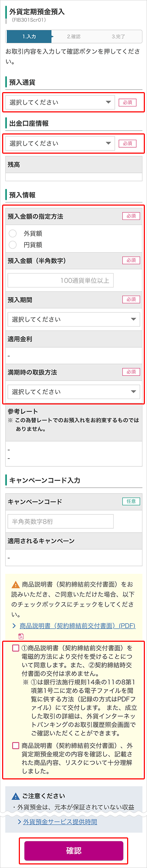
Task: Click the 任意 badge beside キャンペーンコード
Action: click(131, 501)
